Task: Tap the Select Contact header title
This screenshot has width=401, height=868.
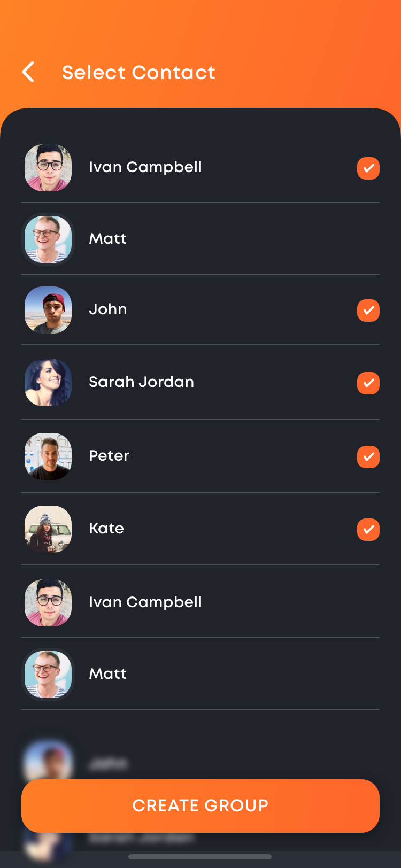Action: 138,73
